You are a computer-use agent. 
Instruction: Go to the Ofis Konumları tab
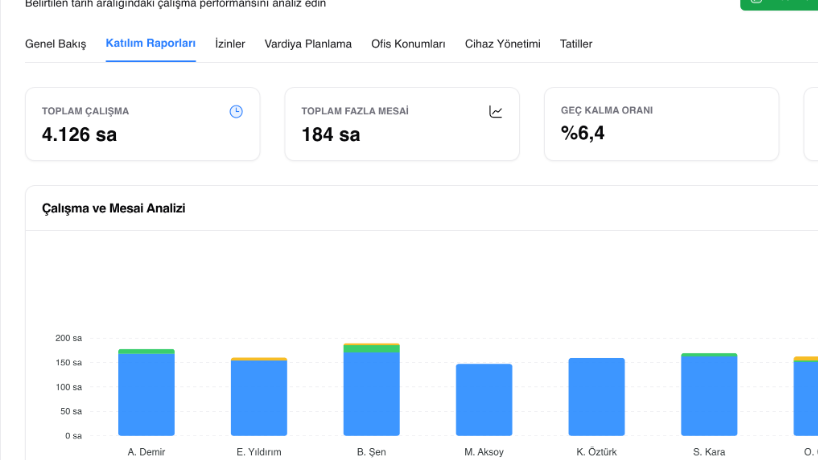tap(408, 44)
